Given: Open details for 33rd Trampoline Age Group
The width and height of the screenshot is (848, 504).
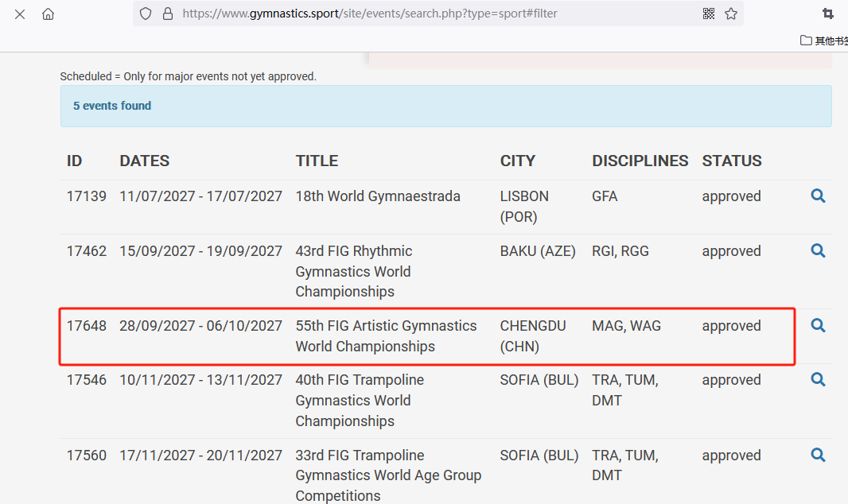Looking at the screenshot, I should [x=818, y=456].
